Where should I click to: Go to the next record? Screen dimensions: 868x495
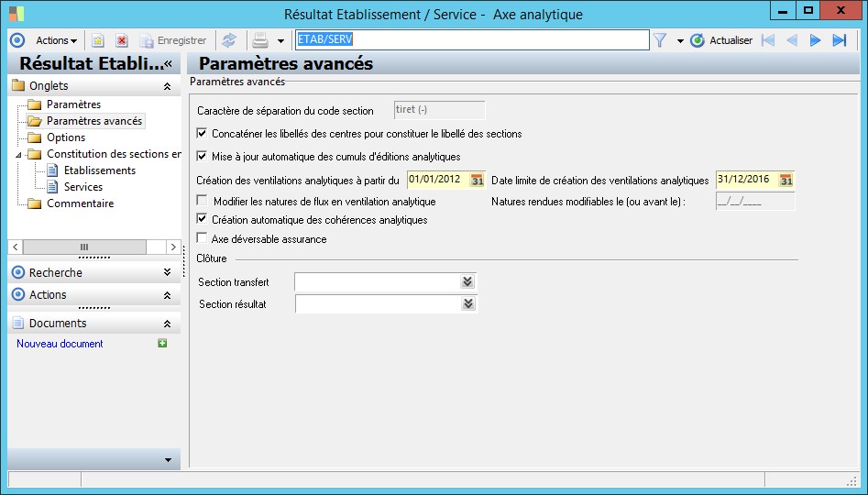click(815, 40)
